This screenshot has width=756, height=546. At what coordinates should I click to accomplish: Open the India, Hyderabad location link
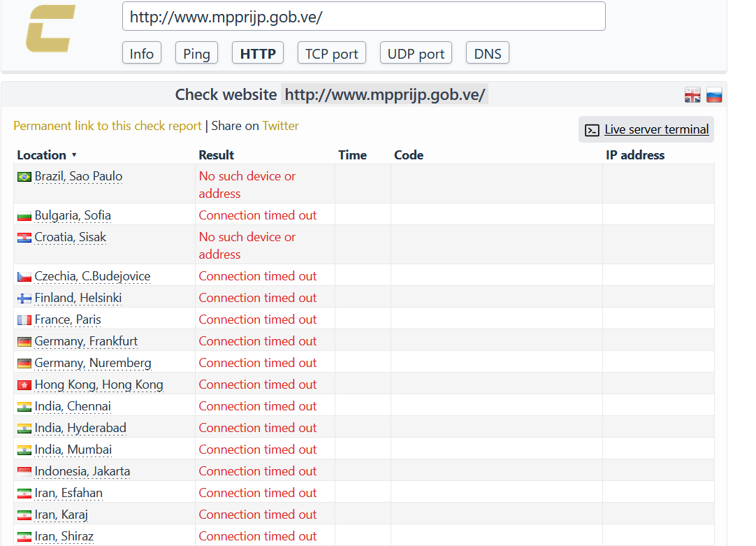point(80,428)
